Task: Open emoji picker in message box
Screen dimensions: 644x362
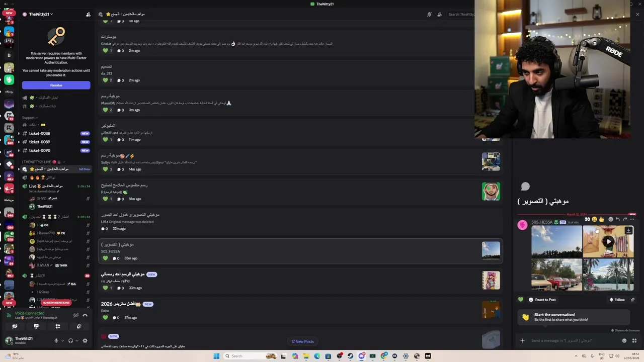Action: click(x=624, y=340)
